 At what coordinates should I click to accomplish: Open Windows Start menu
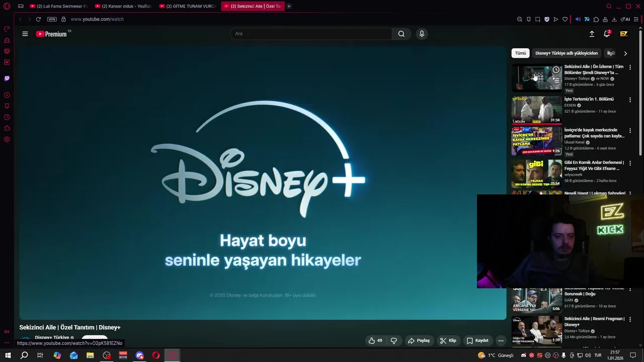tap(8, 355)
